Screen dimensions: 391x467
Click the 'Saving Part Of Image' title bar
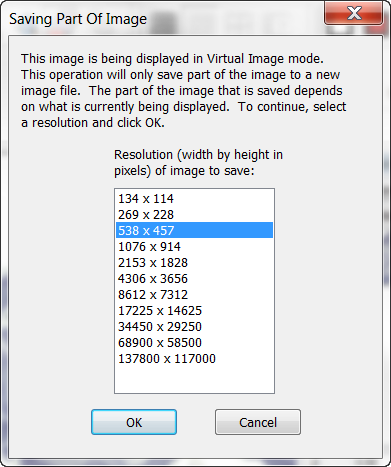point(78,19)
